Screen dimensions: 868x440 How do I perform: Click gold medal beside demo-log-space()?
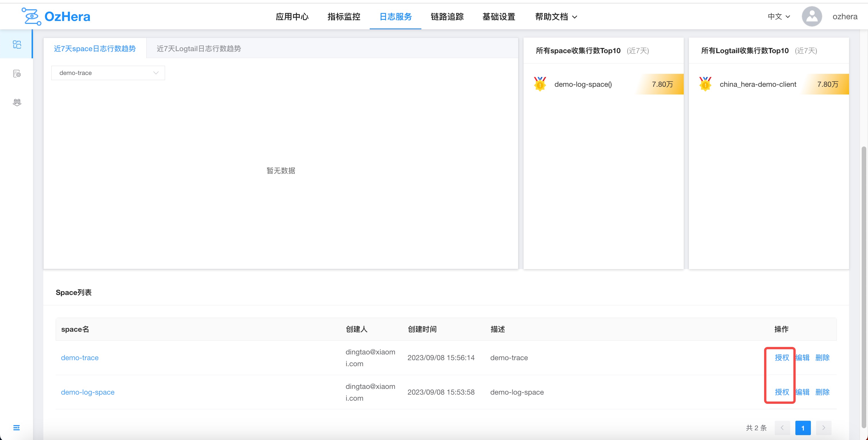540,84
